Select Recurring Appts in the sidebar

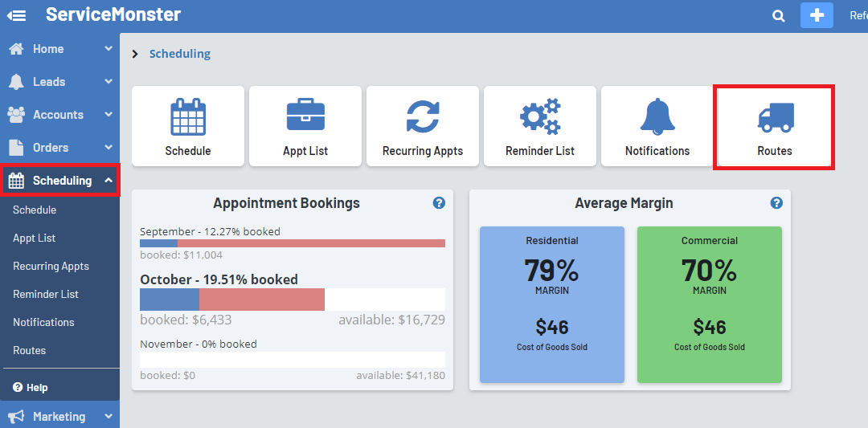[51, 266]
